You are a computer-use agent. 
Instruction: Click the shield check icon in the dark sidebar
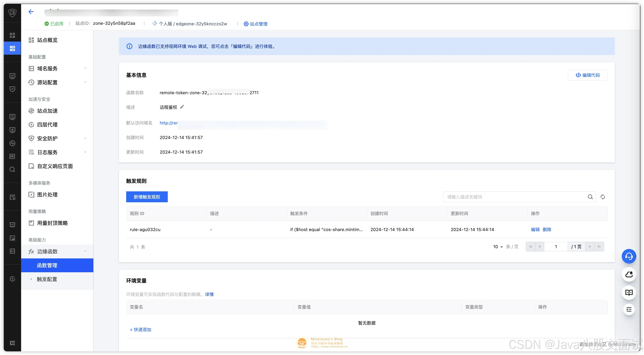[x=12, y=89]
